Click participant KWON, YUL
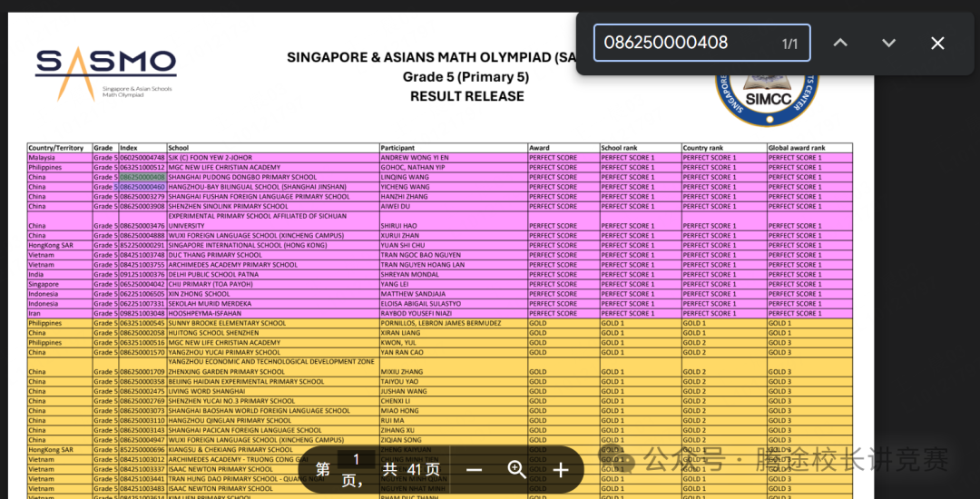 click(x=397, y=342)
